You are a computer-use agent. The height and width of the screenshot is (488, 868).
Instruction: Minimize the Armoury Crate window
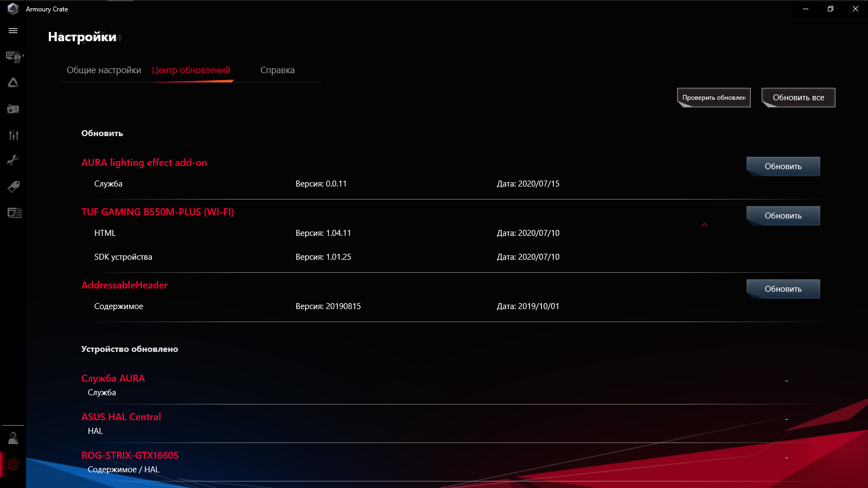coord(806,9)
